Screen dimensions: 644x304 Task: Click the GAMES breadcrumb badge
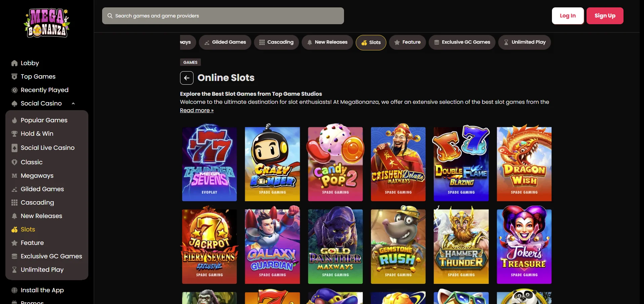[x=190, y=62]
